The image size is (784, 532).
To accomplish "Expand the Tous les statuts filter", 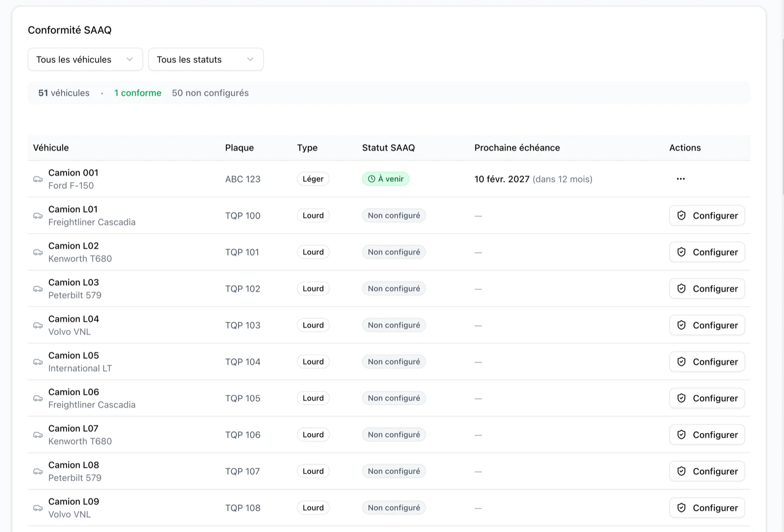I will coord(205,59).
